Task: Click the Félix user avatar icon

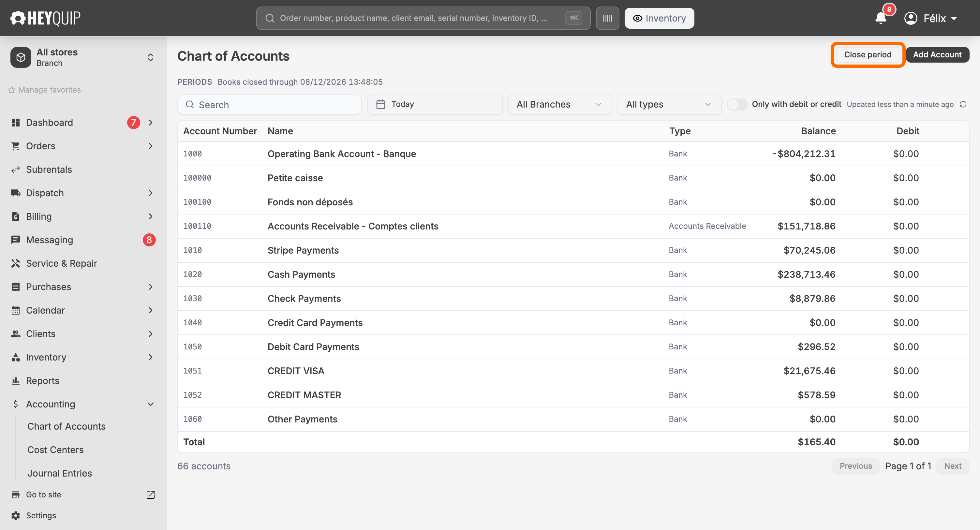Action: [911, 18]
